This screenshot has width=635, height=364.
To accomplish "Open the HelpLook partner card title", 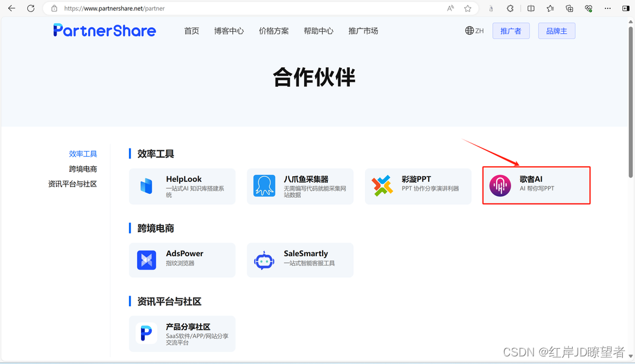I will tap(184, 179).
